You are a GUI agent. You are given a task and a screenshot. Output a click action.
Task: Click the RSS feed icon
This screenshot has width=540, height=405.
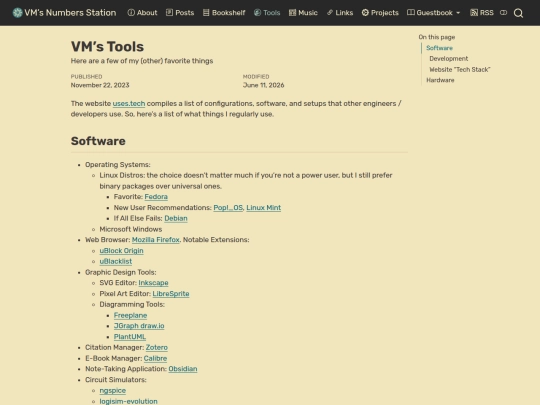click(x=474, y=13)
